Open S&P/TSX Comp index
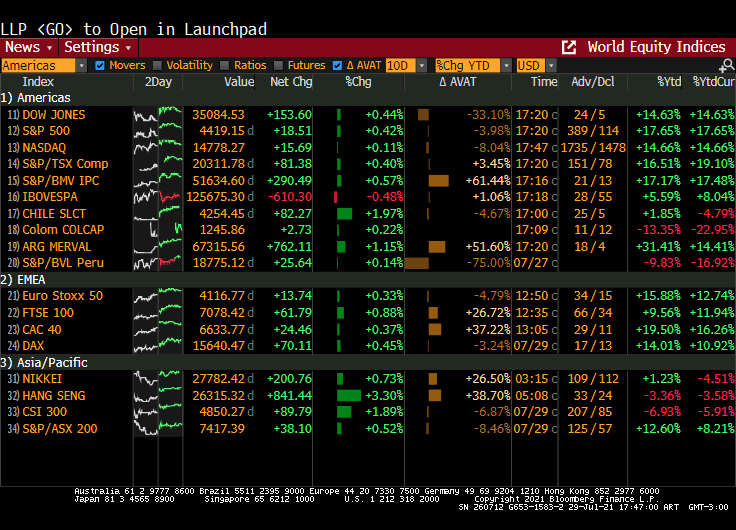736x530 pixels. [65, 163]
